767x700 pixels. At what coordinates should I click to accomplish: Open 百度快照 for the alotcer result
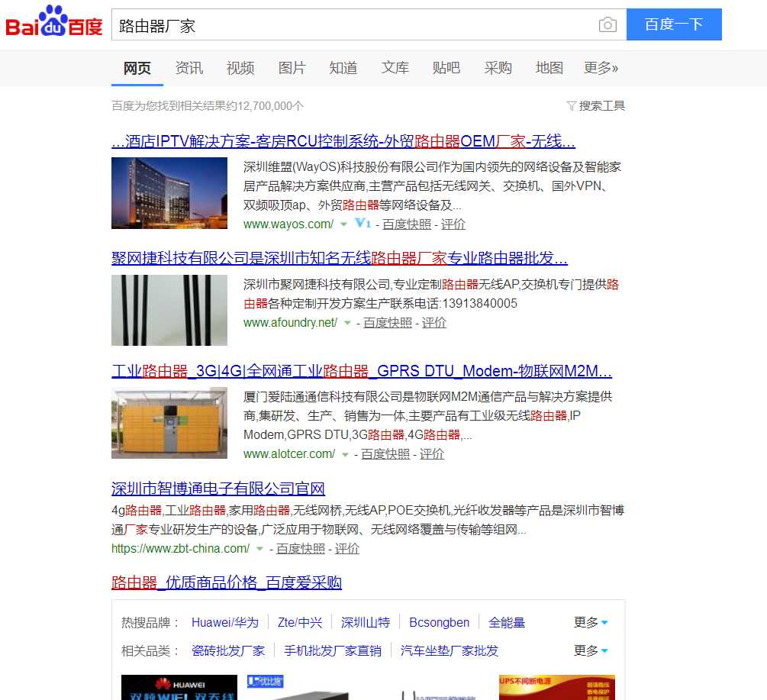click(x=385, y=454)
